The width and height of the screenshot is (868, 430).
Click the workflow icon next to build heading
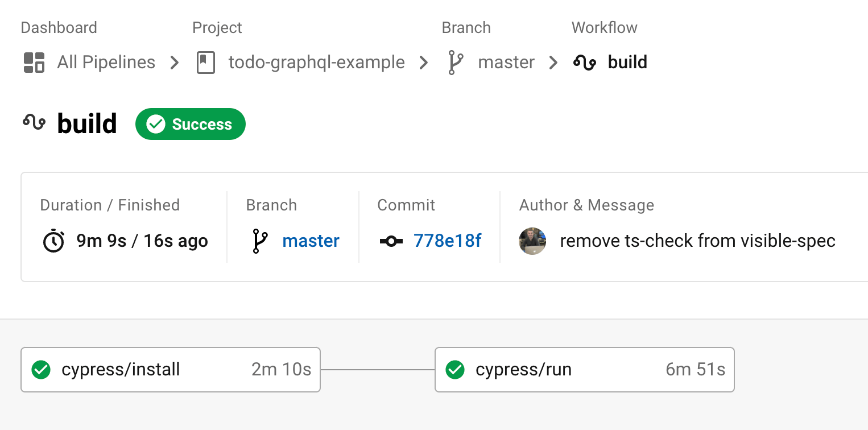pyautogui.click(x=34, y=122)
